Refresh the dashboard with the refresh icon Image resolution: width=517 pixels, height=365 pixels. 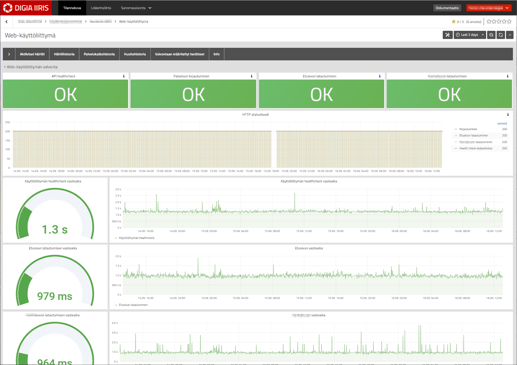point(501,35)
